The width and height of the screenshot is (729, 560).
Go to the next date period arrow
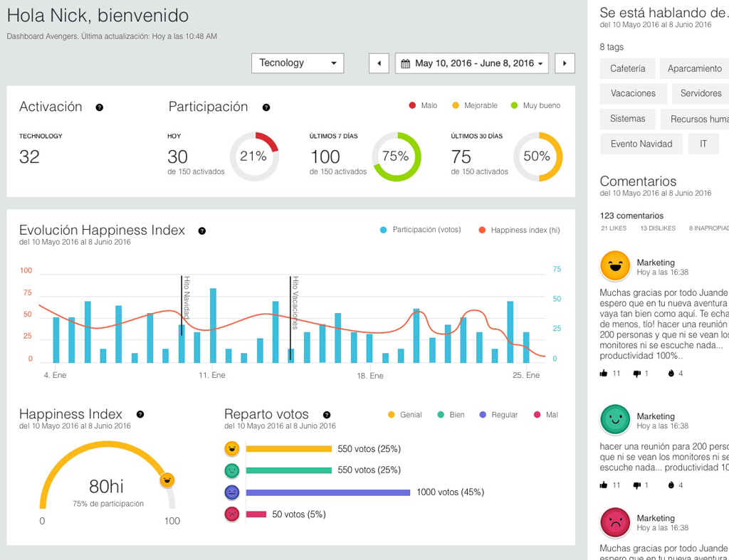click(565, 63)
